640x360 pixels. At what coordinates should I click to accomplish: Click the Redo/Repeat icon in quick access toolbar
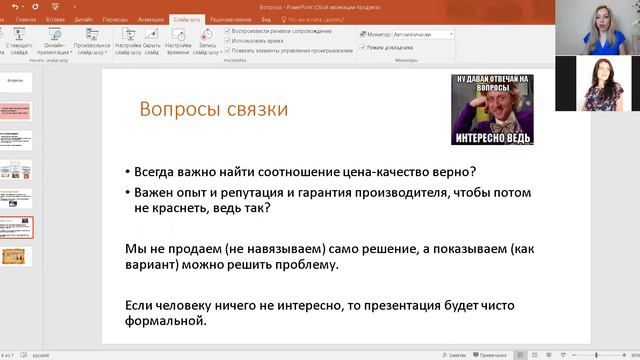click(35, 7)
